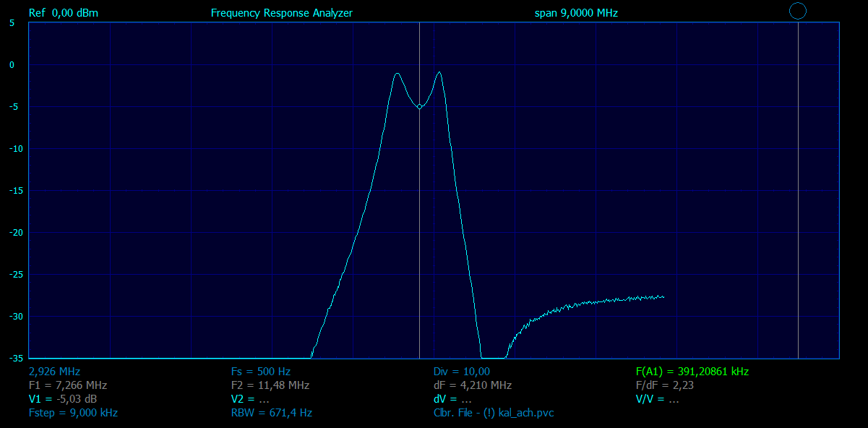The image size is (868, 428).
Task: Select the marker point on trace dip
Action: point(420,106)
